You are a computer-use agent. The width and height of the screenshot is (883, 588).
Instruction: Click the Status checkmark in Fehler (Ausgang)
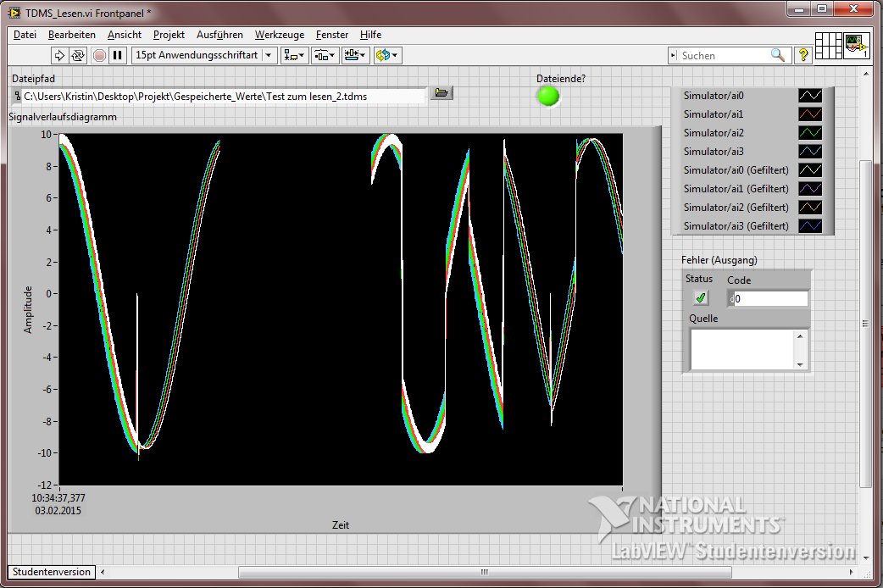tap(701, 297)
